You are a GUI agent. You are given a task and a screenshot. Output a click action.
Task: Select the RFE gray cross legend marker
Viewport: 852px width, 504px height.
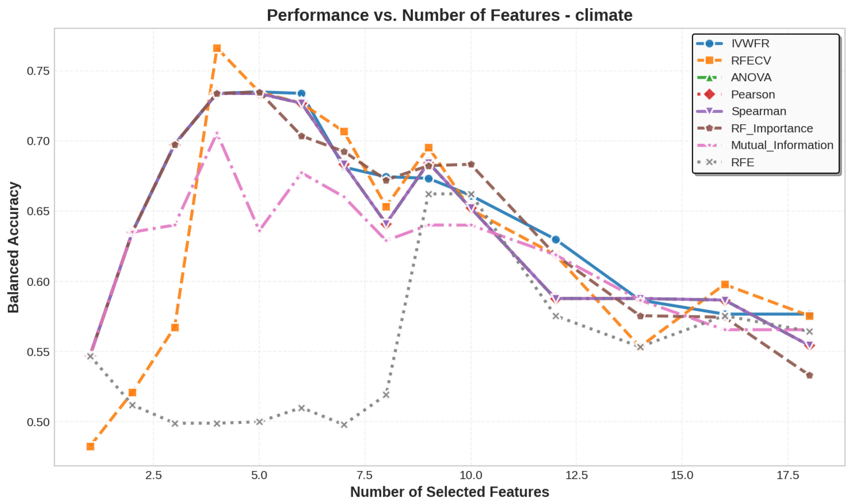[709, 162]
